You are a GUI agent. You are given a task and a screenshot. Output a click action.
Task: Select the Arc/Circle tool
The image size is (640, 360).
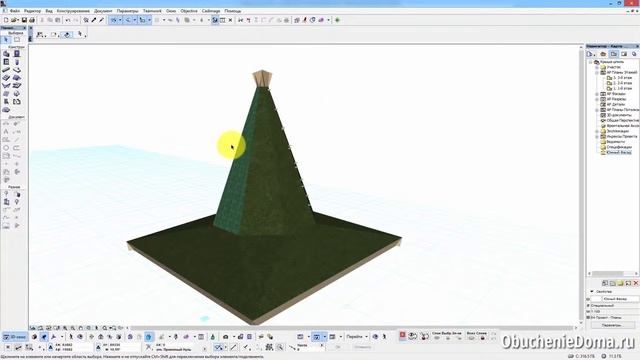point(6,148)
